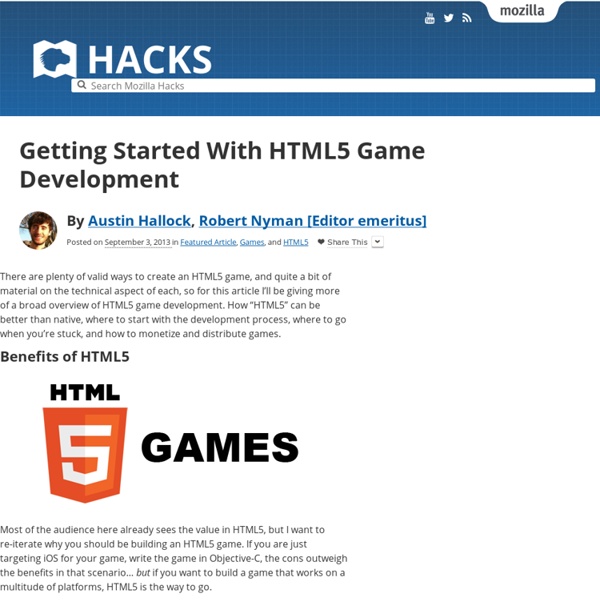This screenshot has height=600, width=600.
Task: Click the date September 3, 2013
Action: click(x=137, y=242)
